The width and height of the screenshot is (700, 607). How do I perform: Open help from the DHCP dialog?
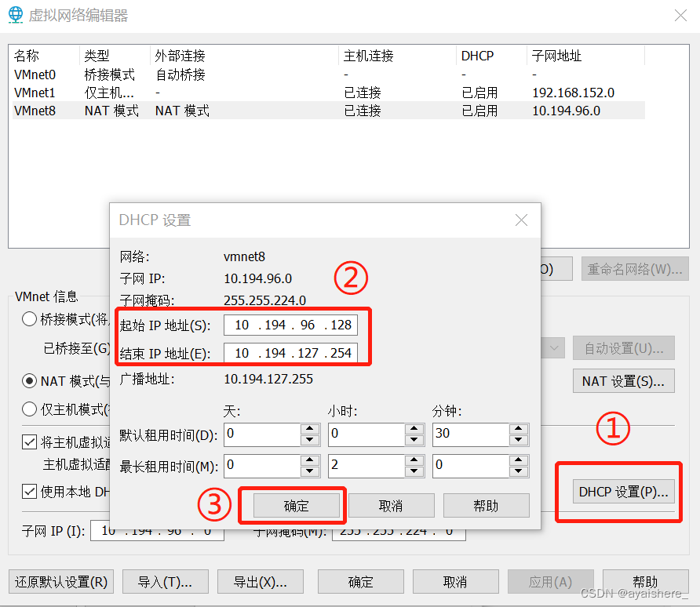point(486,505)
